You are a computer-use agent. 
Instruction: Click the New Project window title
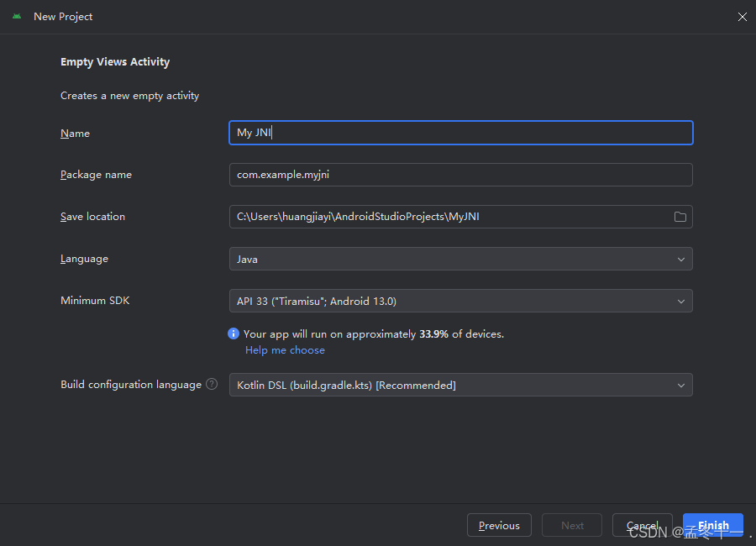coord(63,17)
